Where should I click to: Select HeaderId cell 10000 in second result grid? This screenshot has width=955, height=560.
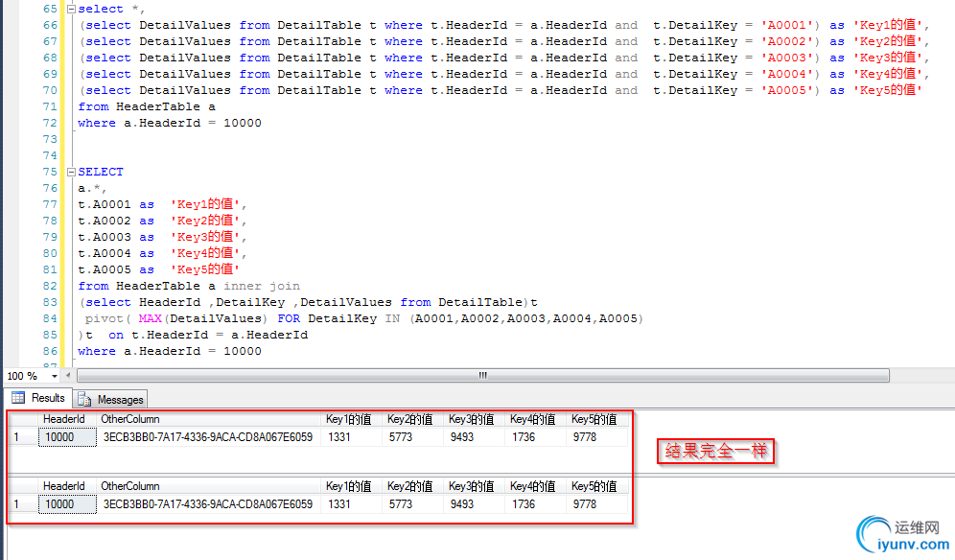(x=67, y=504)
